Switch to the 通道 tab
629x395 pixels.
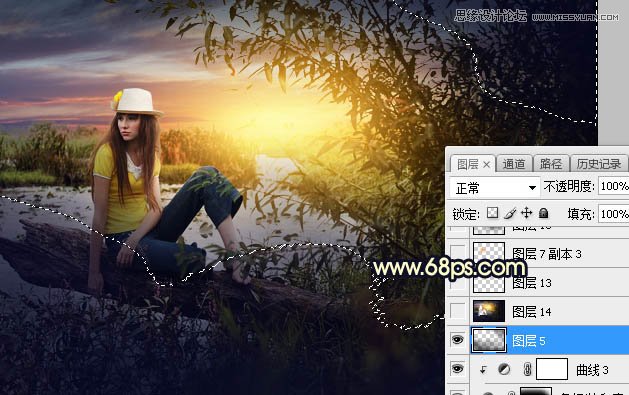[514, 164]
